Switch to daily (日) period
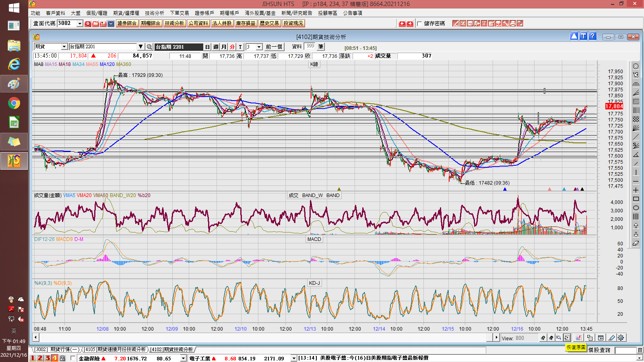This screenshot has height=362, width=644. coord(207,47)
